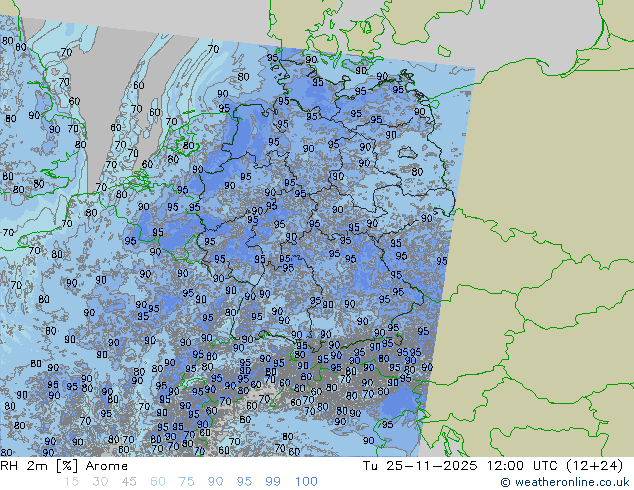Select legend scale value 100
This screenshot has width=634, height=490.
[x=306, y=482]
